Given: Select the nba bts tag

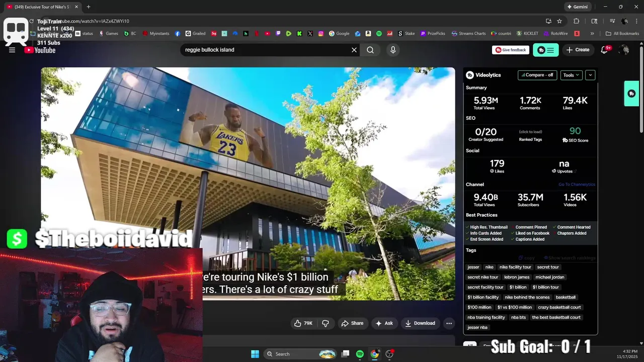Looking at the screenshot, I should click(x=518, y=317).
